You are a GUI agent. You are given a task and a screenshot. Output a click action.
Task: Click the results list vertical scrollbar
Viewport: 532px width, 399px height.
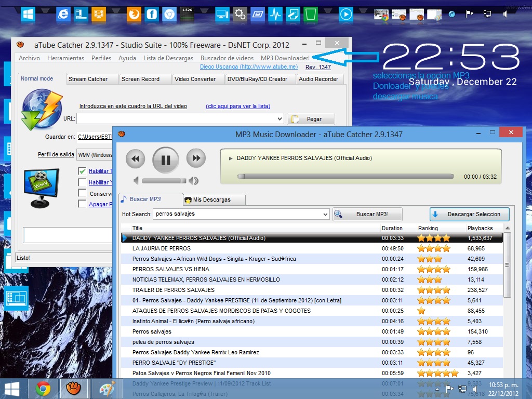pyautogui.click(x=507, y=265)
